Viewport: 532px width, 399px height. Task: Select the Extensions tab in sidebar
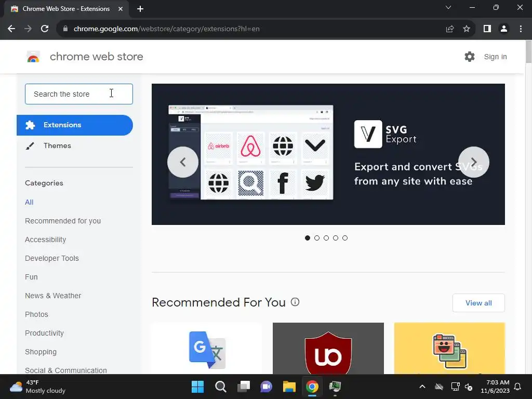point(75,125)
